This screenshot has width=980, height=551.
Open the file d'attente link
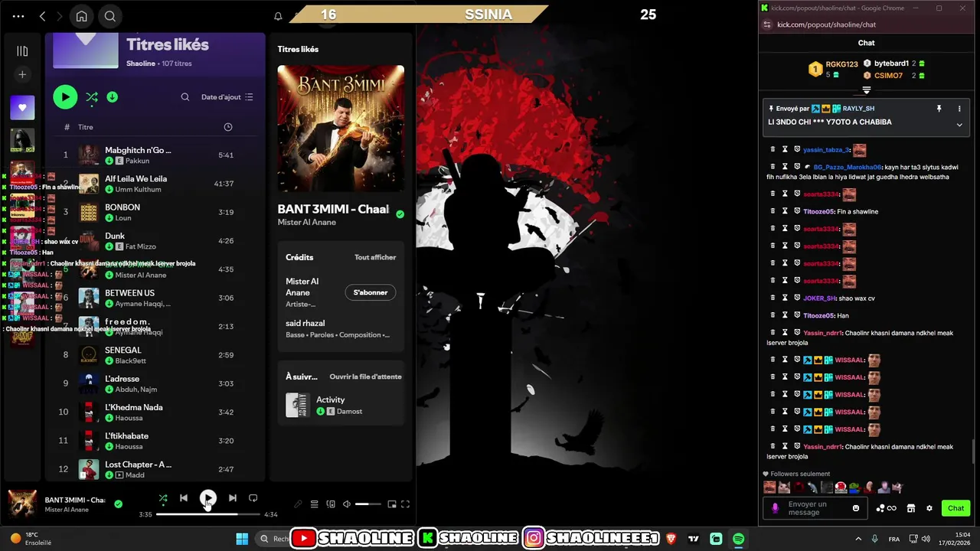coord(365,377)
